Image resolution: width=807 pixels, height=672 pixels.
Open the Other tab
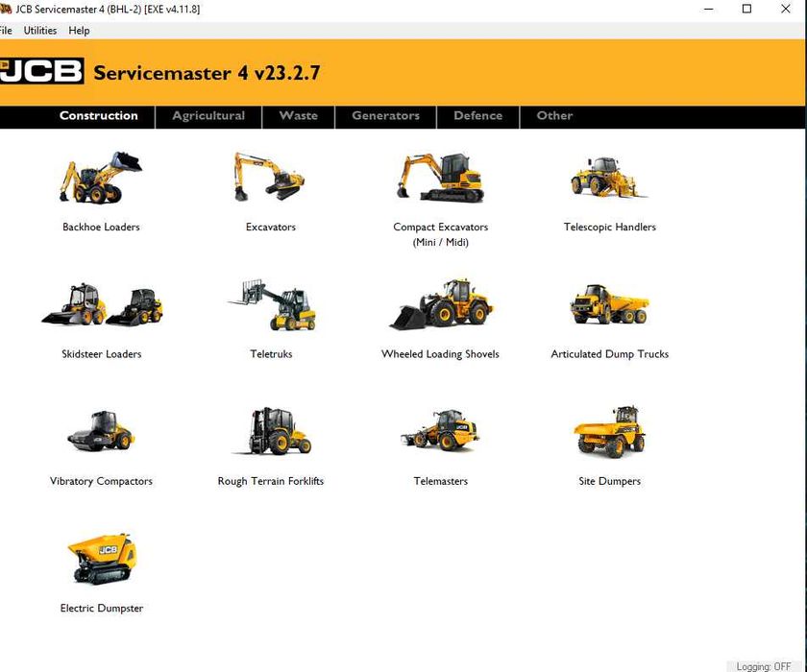(x=554, y=116)
